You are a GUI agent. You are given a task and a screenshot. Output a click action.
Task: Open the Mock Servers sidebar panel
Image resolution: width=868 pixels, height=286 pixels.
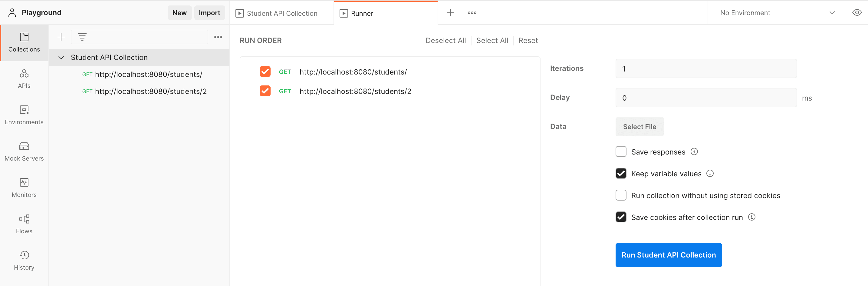coord(24,152)
